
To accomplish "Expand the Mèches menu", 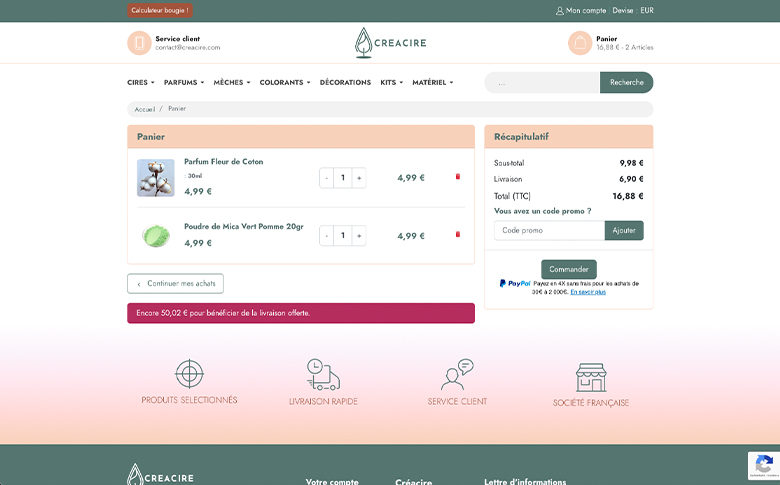I will [232, 83].
